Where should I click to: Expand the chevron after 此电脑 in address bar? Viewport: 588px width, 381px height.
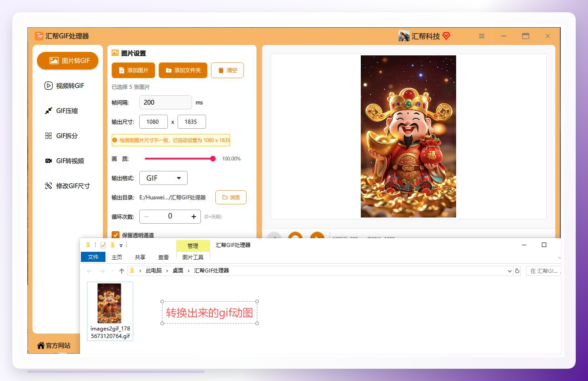[167, 271]
